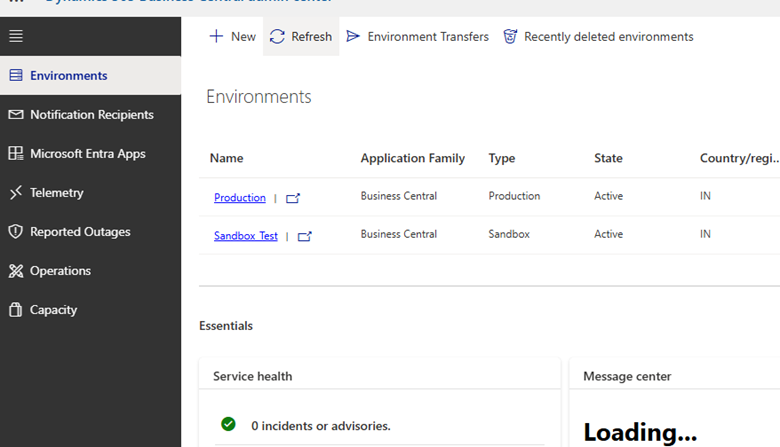Open Sandbox_Test environment in new window icon

(x=305, y=236)
